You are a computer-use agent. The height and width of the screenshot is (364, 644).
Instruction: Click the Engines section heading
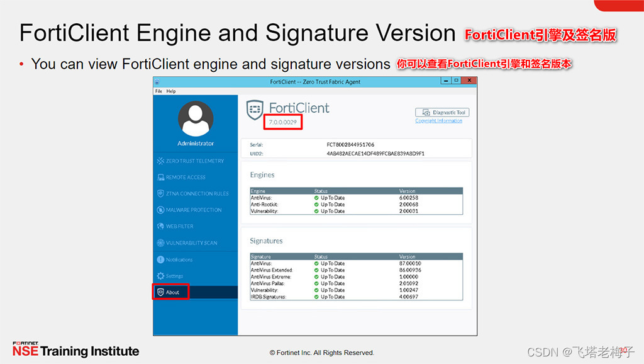coord(262,175)
